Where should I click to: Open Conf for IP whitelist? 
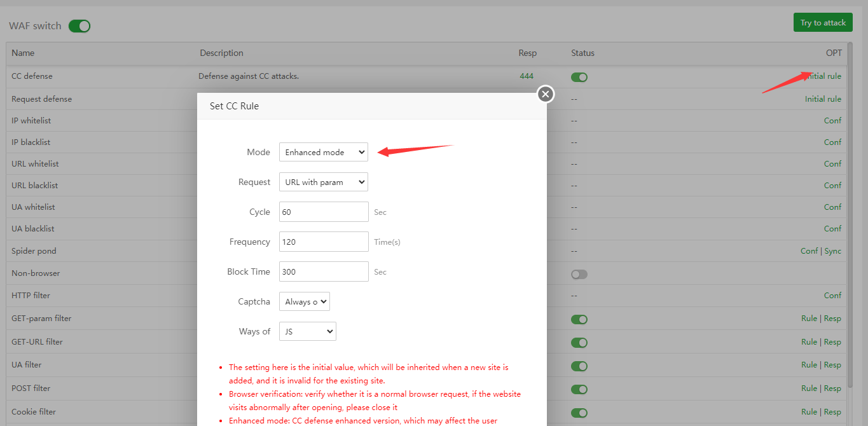832,121
